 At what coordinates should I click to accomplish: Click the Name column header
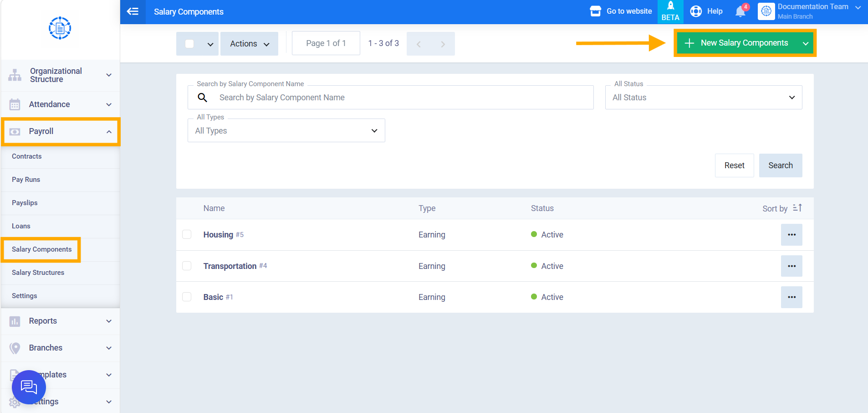[214, 208]
